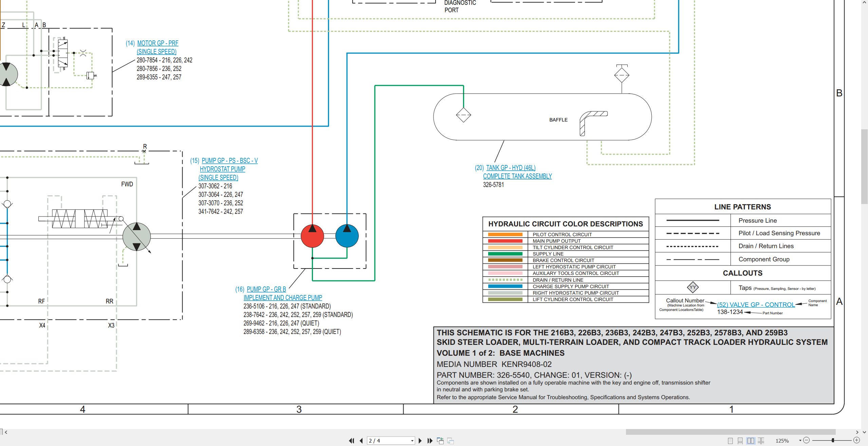This screenshot has height=446, width=868.
Task: Switch to continuous facing view
Action: [x=761, y=441]
